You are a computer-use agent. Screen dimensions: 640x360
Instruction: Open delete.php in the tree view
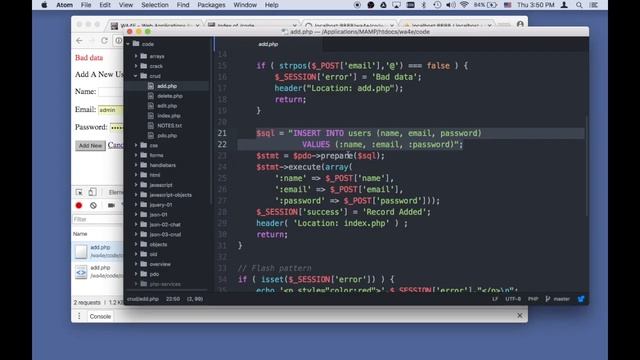[169, 96]
